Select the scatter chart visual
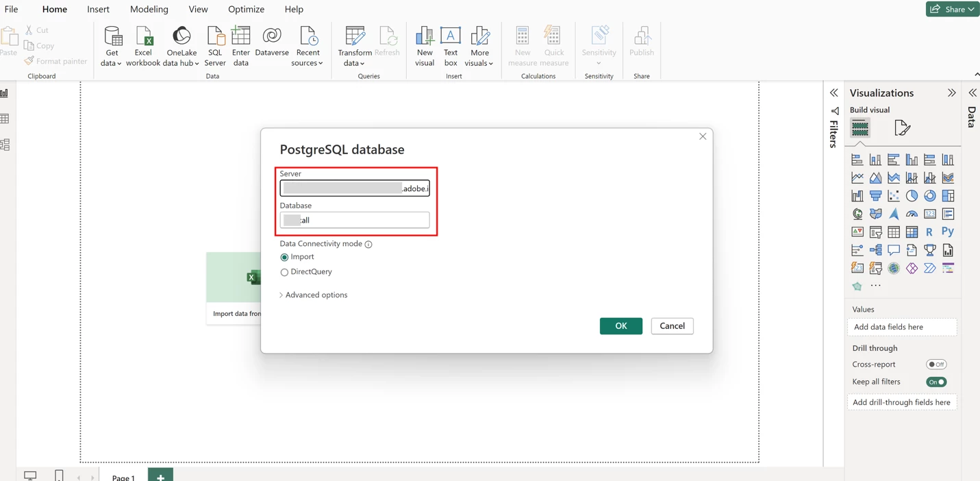Viewport: 980px width, 481px height. tap(894, 196)
